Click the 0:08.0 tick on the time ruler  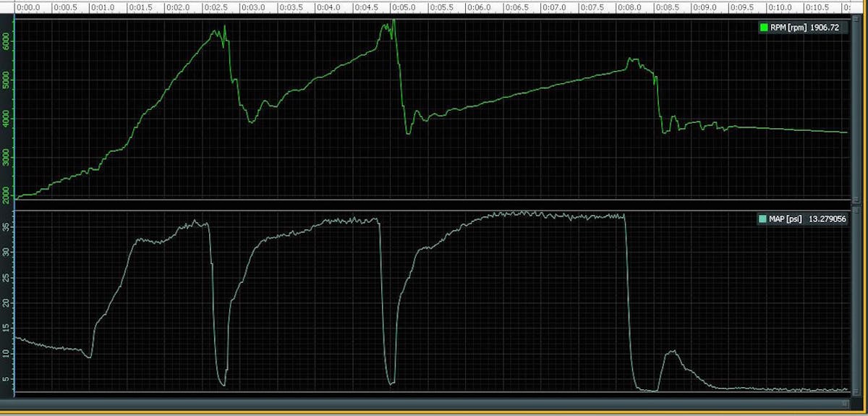[x=628, y=7]
